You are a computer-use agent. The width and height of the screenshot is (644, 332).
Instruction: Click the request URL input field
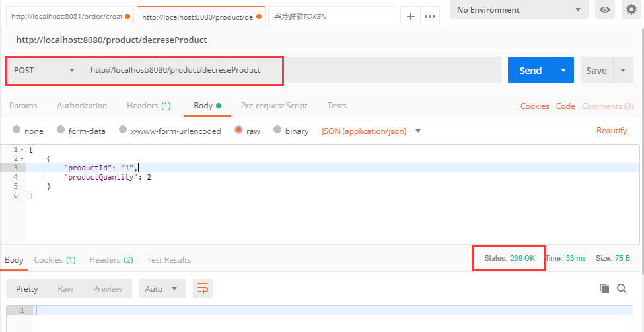(x=292, y=70)
